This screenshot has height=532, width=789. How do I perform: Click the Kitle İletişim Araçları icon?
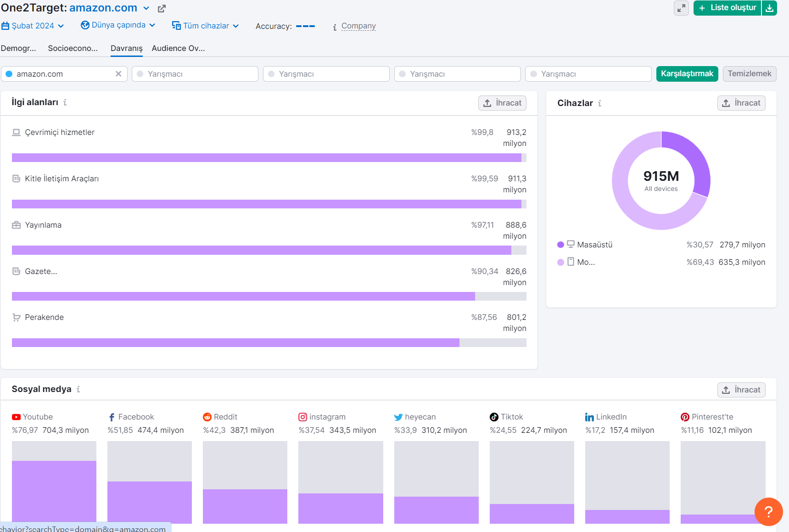(17, 179)
